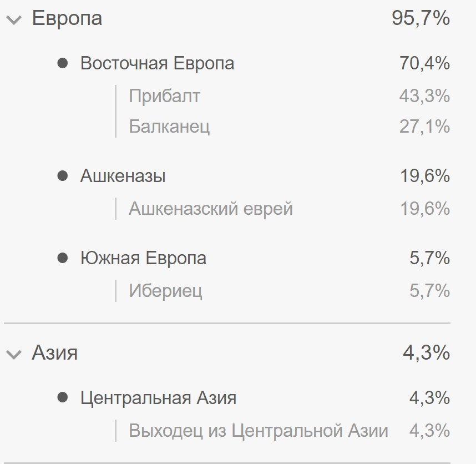
Task: Select the Азия heading
Action: click(55, 352)
